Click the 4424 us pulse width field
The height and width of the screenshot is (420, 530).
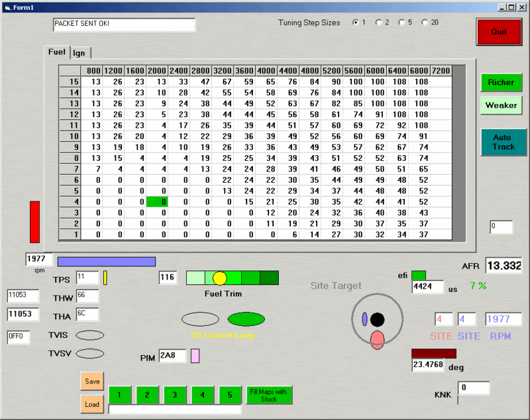[x=427, y=287]
